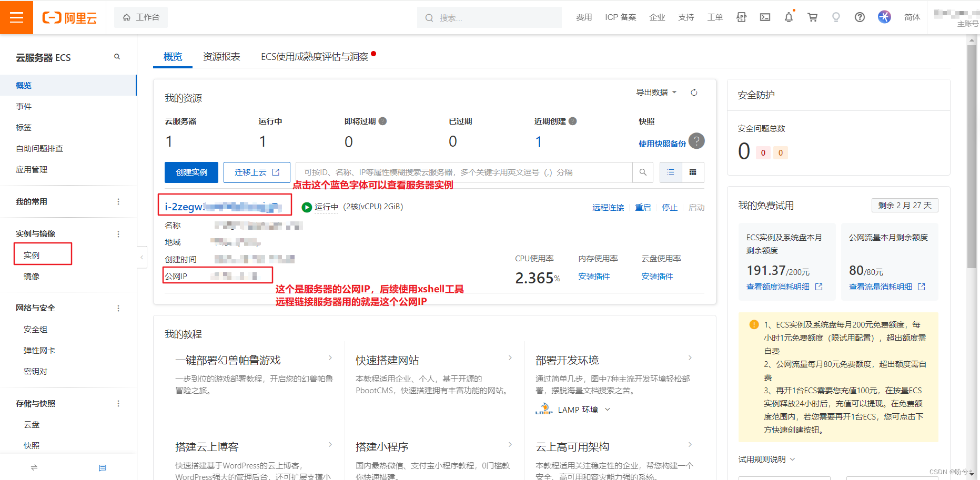The width and height of the screenshot is (980, 480).
Task: Open 镜像 in the sidebar
Action: (32, 276)
